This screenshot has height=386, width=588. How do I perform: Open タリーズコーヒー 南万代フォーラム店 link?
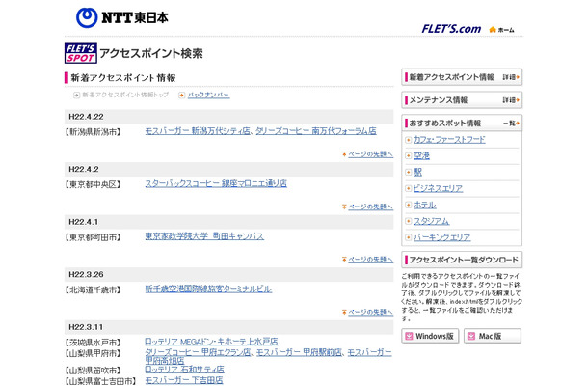316,131
